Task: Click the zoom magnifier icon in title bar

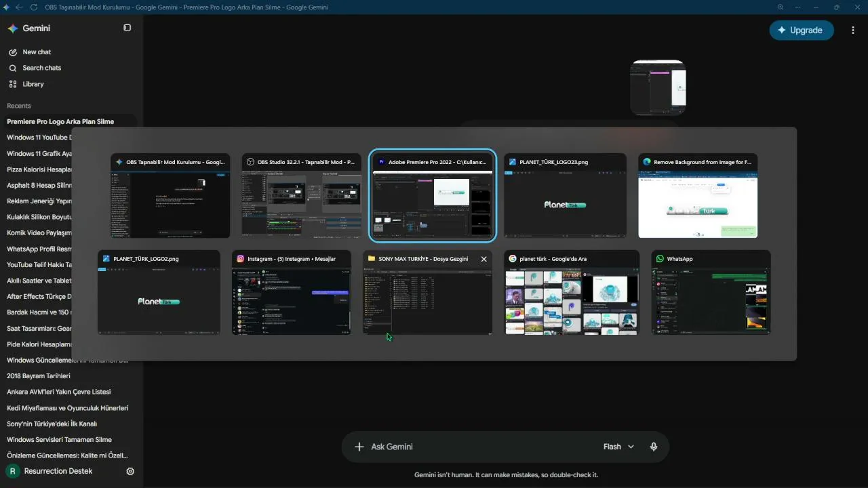Action: click(780, 7)
